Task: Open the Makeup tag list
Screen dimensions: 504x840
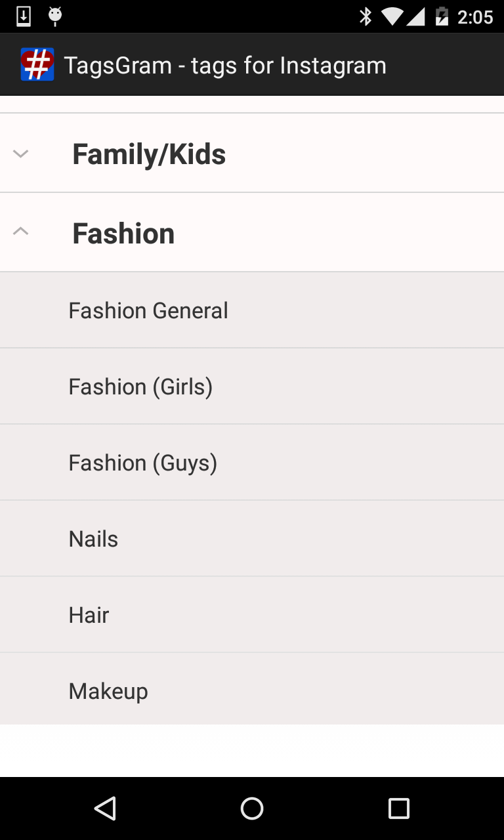Action: pyautogui.click(x=108, y=691)
